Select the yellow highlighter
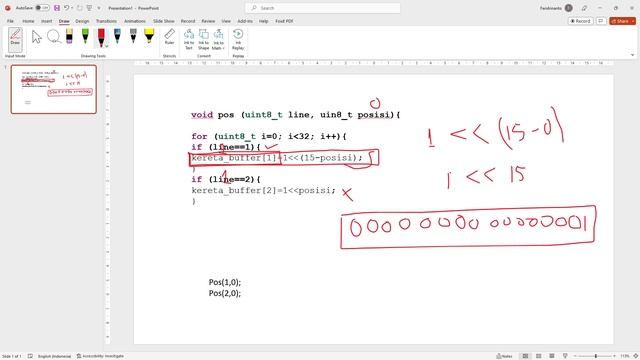Viewport: 640px width, 360px height. point(149,36)
